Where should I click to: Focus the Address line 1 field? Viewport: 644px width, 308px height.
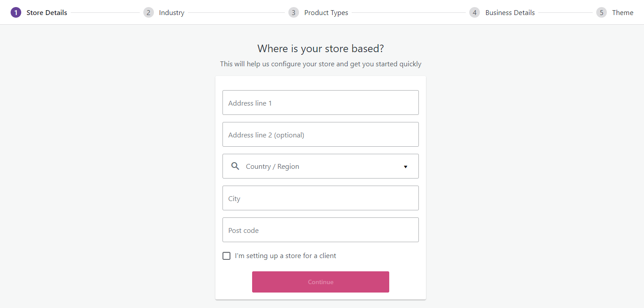(x=320, y=103)
